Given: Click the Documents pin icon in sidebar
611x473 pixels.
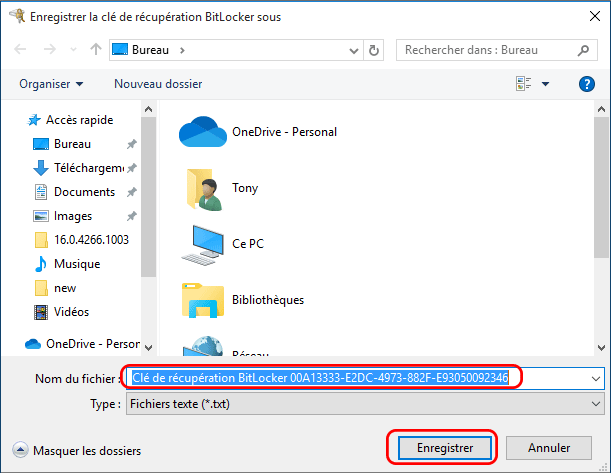Looking at the screenshot, I should (x=132, y=192).
